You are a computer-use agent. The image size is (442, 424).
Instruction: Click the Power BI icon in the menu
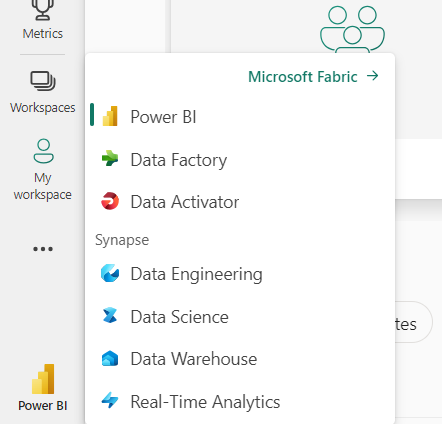pos(110,116)
